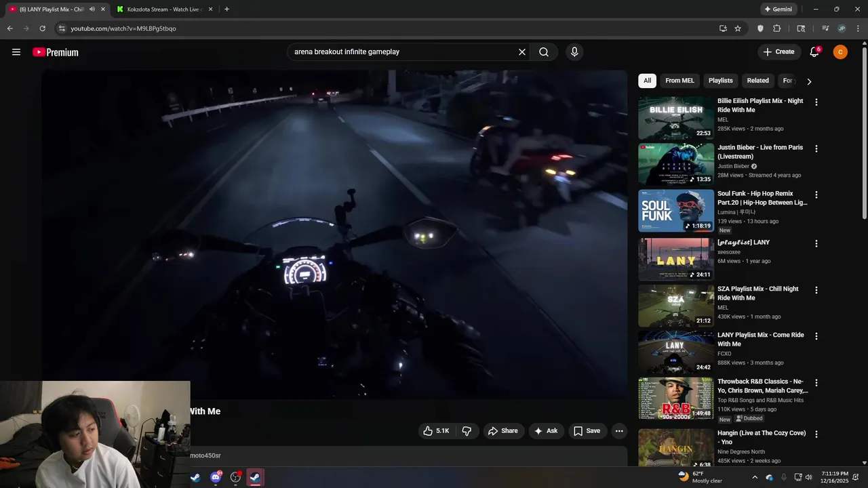Go back to the previous page
The height and width of the screenshot is (488, 868).
[x=9, y=28]
